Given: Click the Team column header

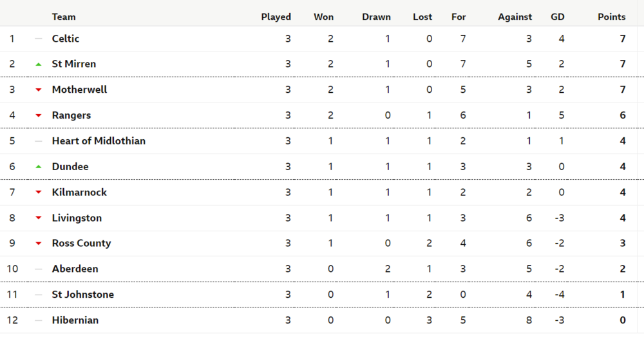Looking at the screenshot, I should click(64, 17).
